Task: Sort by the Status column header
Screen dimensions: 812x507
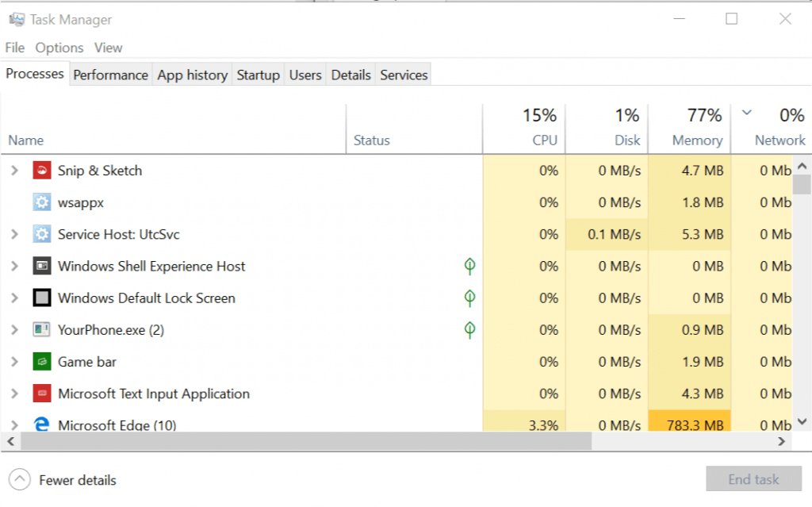Action: pyautogui.click(x=414, y=129)
